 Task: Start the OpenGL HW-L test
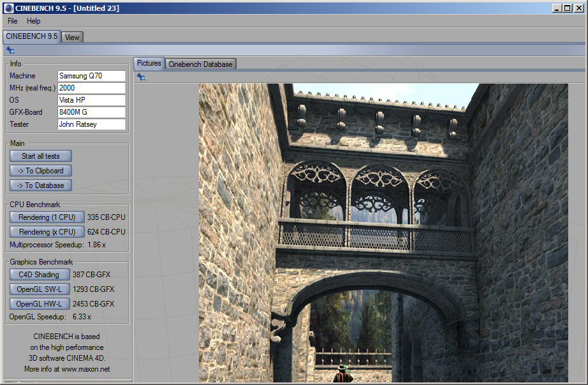(x=40, y=303)
